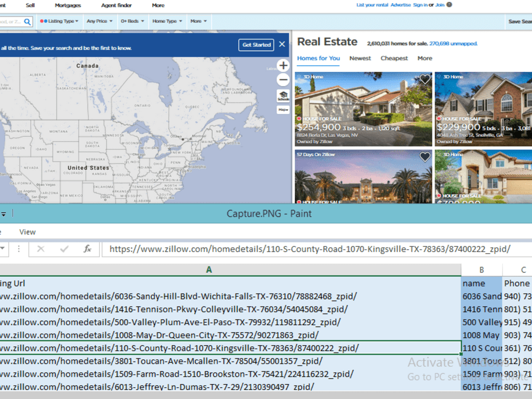Screen dimensions: 532x399
Task: Open the Mortgages menu
Action: pos(68,5)
